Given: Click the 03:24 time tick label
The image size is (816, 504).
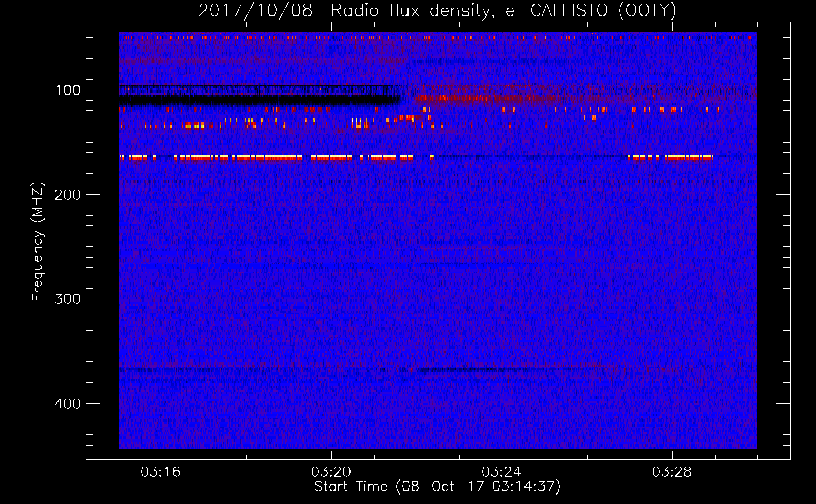Looking at the screenshot, I should tap(501, 472).
